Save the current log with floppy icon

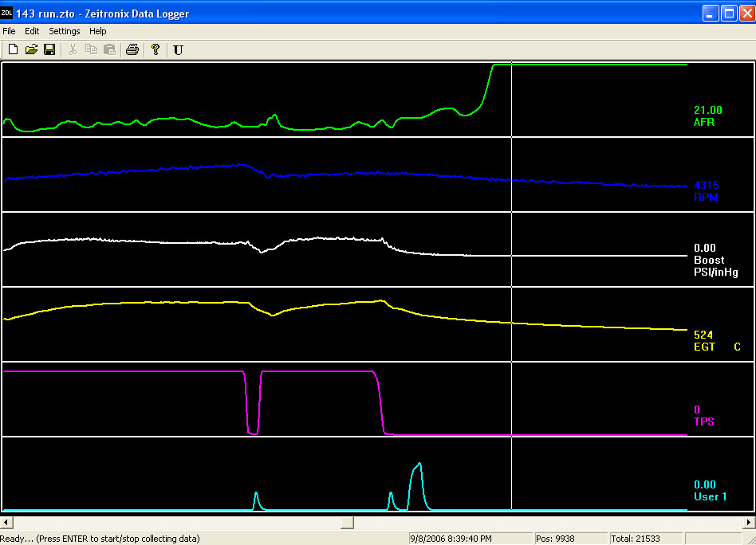(49, 49)
